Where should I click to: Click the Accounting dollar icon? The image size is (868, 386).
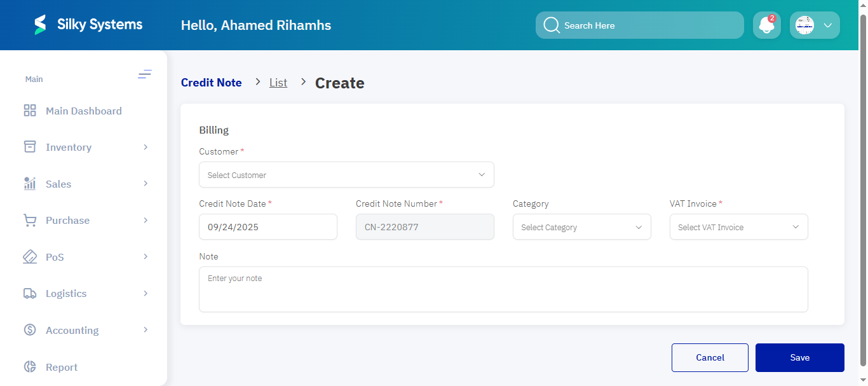click(29, 329)
